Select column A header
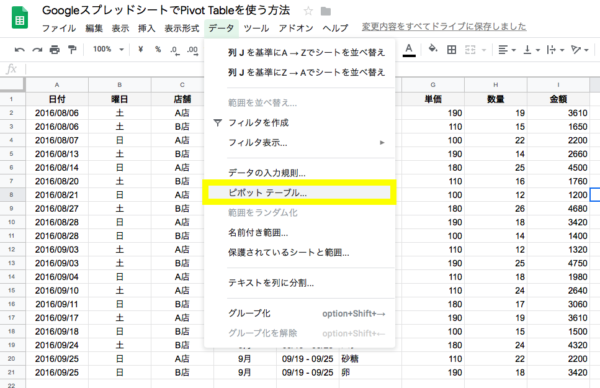This screenshot has height=388, width=600. [57, 85]
